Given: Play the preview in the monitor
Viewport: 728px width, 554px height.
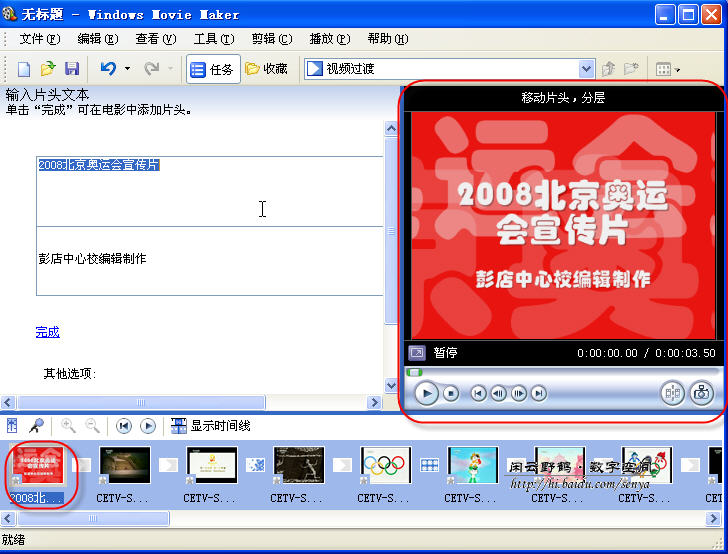Looking at the screenshot, I should pos(427,394).
